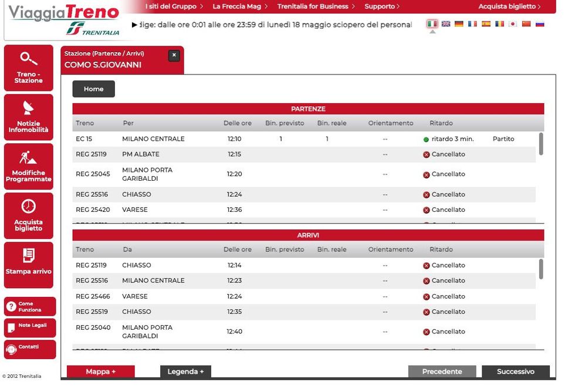
Task: Go to Precedente page
Action: tap(442, 371)
